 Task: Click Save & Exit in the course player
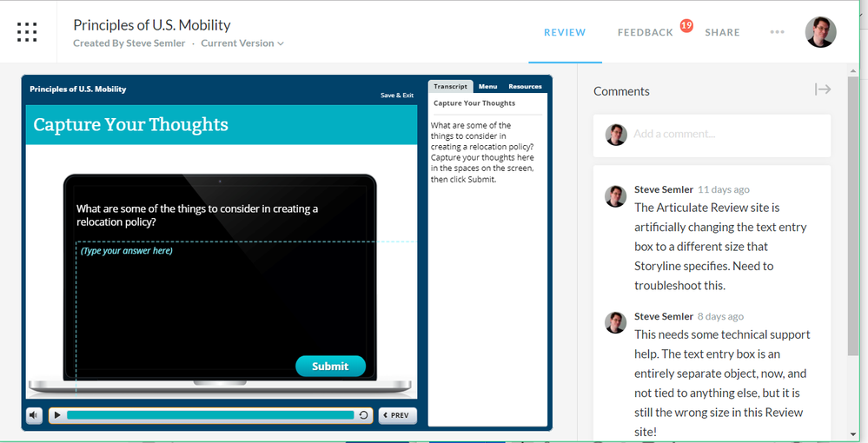(x=397, y=96)
